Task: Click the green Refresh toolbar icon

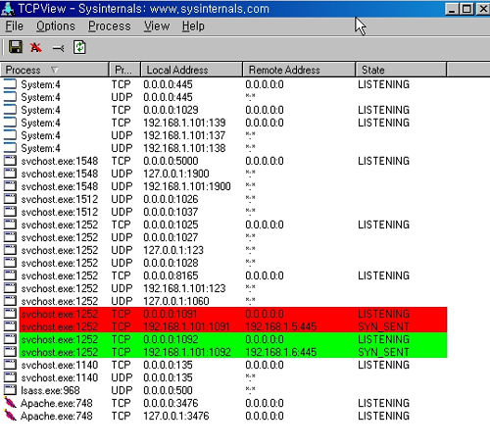Action: point(79,48)
